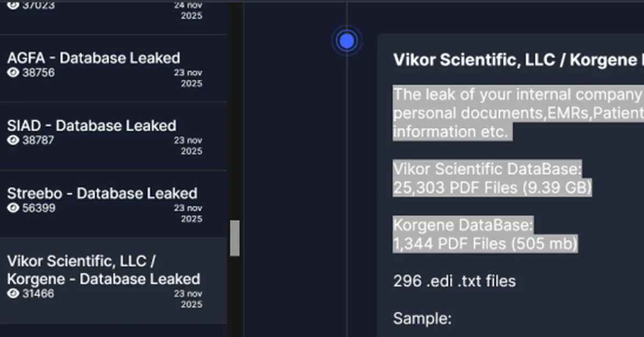Click the 296 .edi .txt files line
This screenshot has height=337, width=644.
point(454,281)
